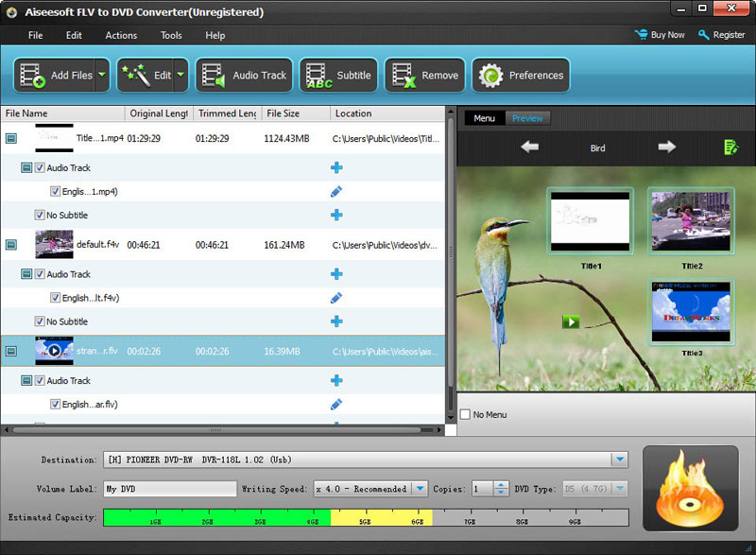This screenshot has width=756, height=555.
Task: Open the Tools menu
Action: 171,35
